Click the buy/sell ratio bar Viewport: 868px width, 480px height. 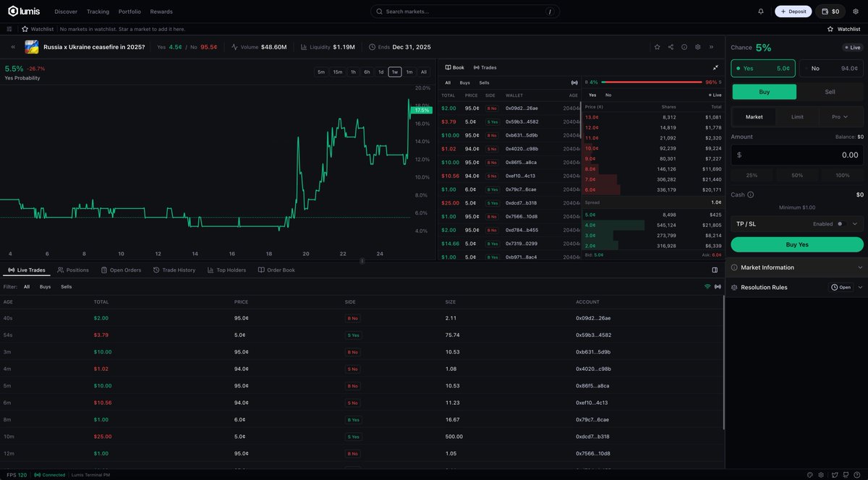click(652, 82)
